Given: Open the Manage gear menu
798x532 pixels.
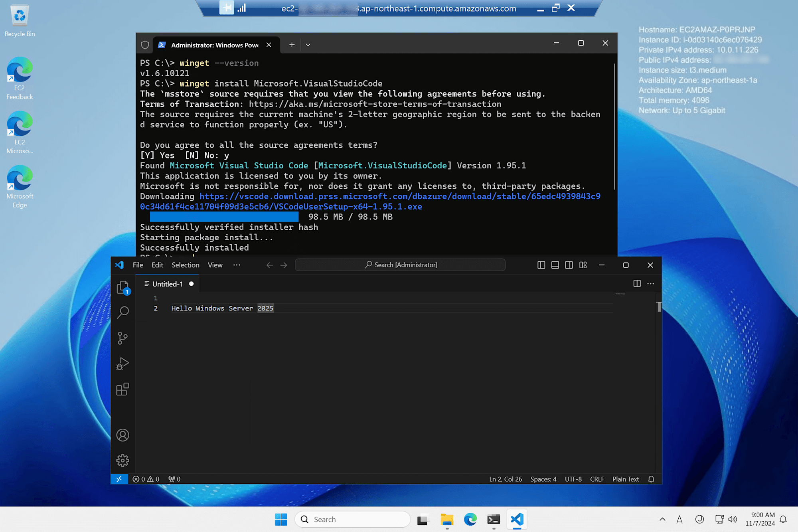Looking at the screenshot, I should coord(122,461).
